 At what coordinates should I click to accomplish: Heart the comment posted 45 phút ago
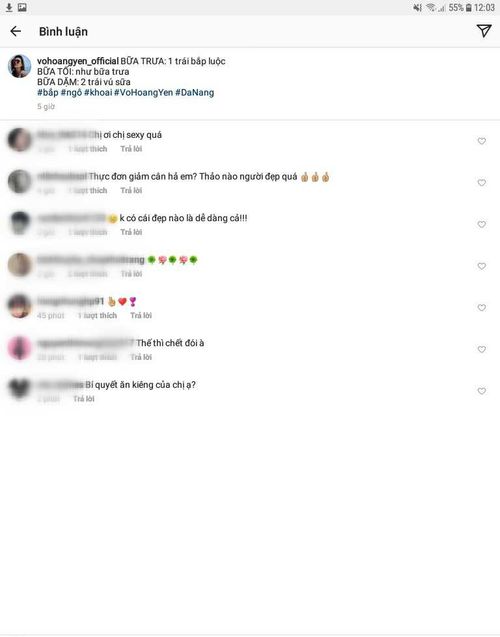(482, 308)
